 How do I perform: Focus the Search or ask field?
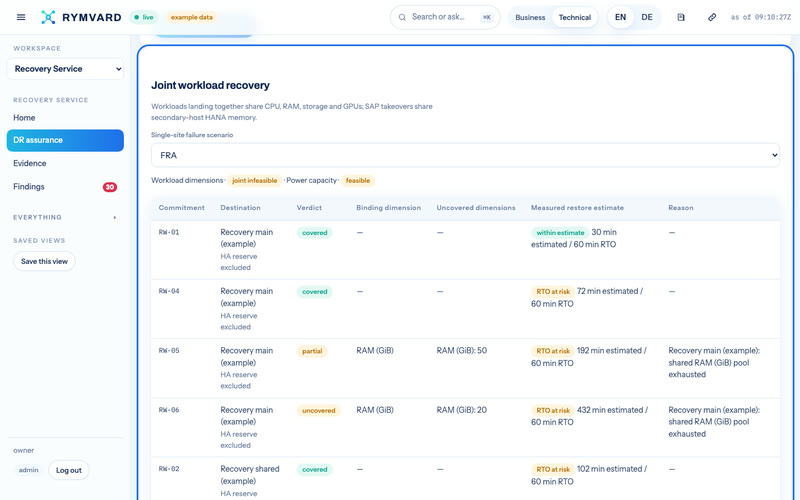pos(445,17)
